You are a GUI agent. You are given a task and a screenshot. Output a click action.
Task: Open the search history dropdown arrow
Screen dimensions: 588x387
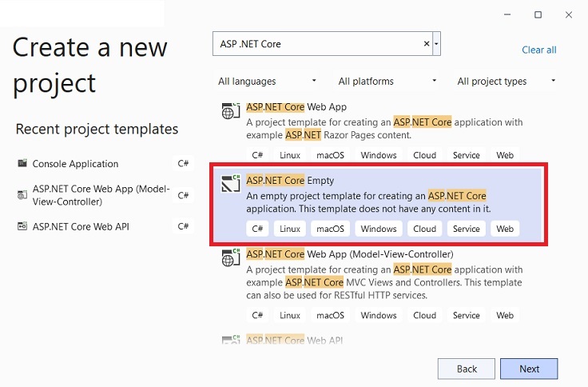(436, 43)
